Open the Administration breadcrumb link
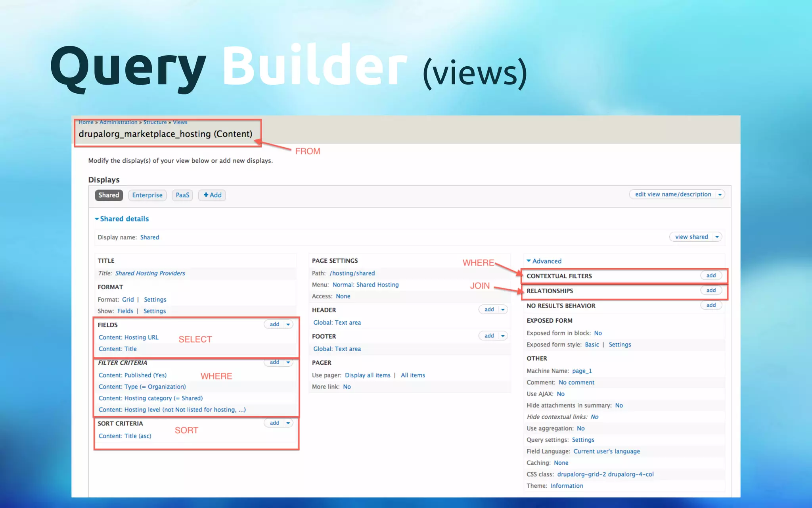Screen dimensions: 812x508 tap(119, 122)
